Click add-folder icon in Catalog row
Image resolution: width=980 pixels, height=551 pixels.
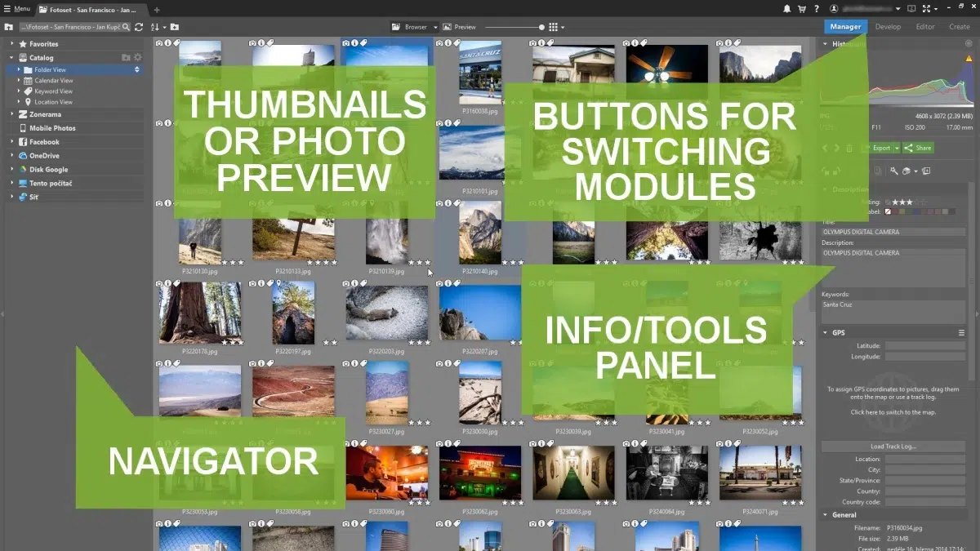click(126, 57)
